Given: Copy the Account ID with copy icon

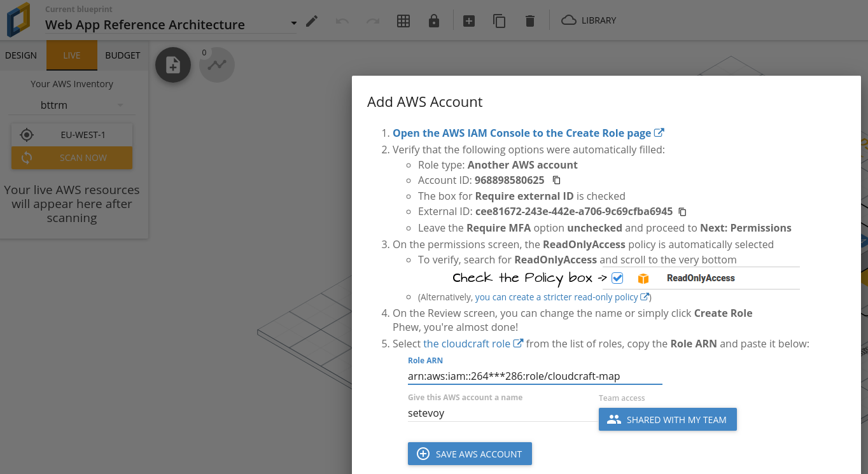Looking at the screenshot, I should pyautogui.click(x=556, y=180).
